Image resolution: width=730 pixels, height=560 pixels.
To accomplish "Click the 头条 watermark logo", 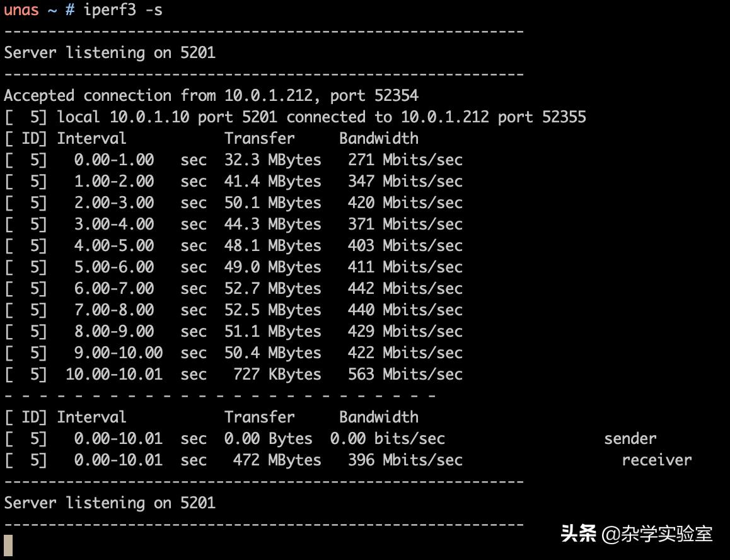I will [x=578, y=534].
